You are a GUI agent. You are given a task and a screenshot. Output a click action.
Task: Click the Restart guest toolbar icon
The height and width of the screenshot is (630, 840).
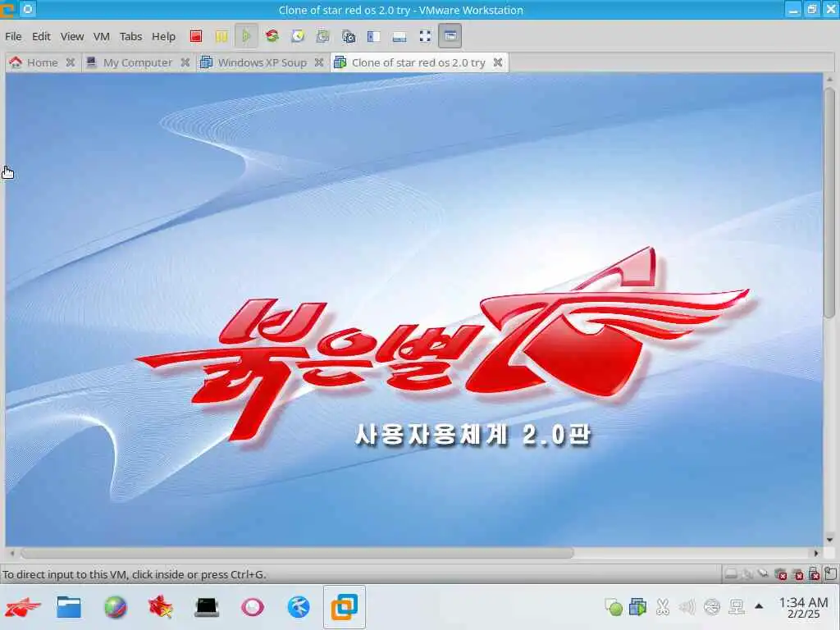(272, 36)
